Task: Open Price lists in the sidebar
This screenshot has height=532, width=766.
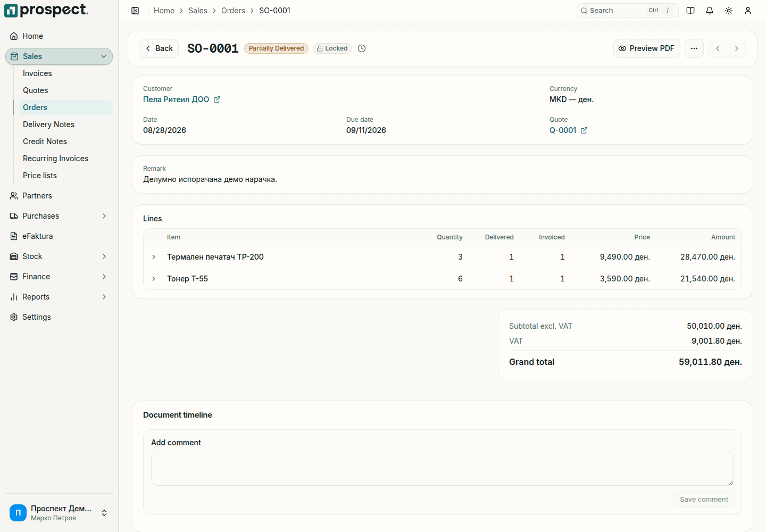Action: [65, 176]
